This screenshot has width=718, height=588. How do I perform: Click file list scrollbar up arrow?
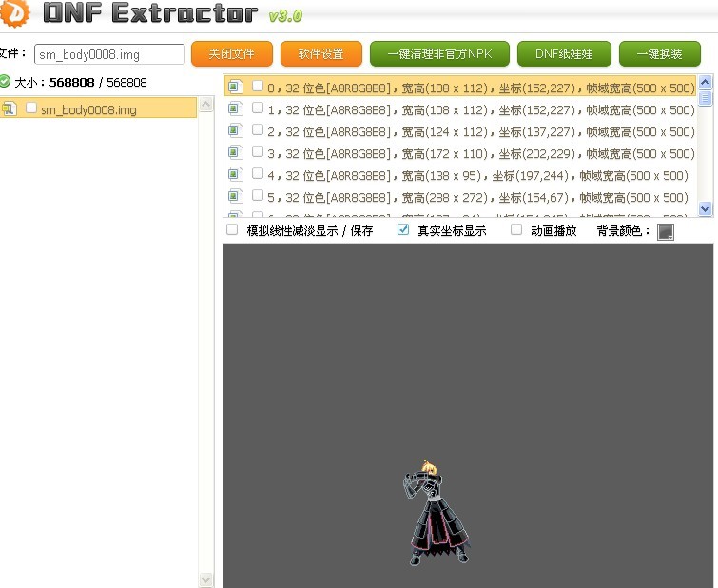[x=206, y=105]
